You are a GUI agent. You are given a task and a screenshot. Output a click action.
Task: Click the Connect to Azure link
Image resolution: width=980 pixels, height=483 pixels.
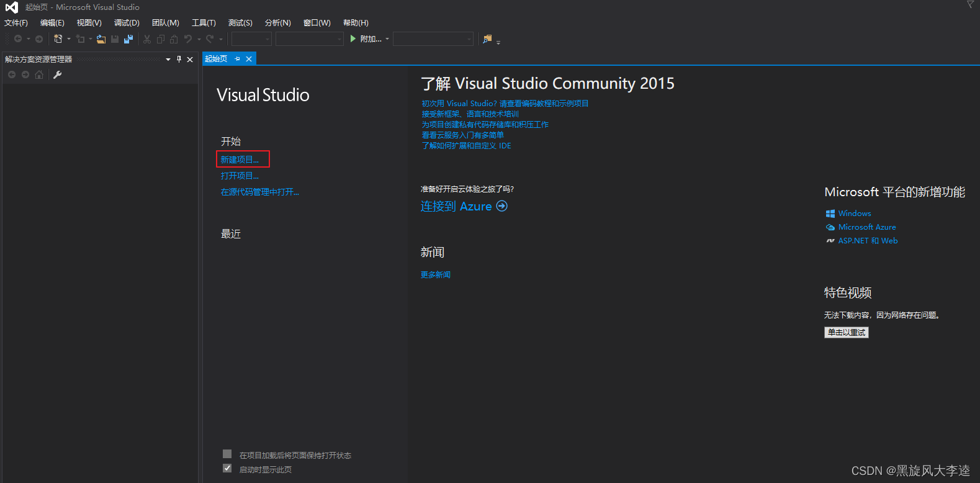coord(456,206)
